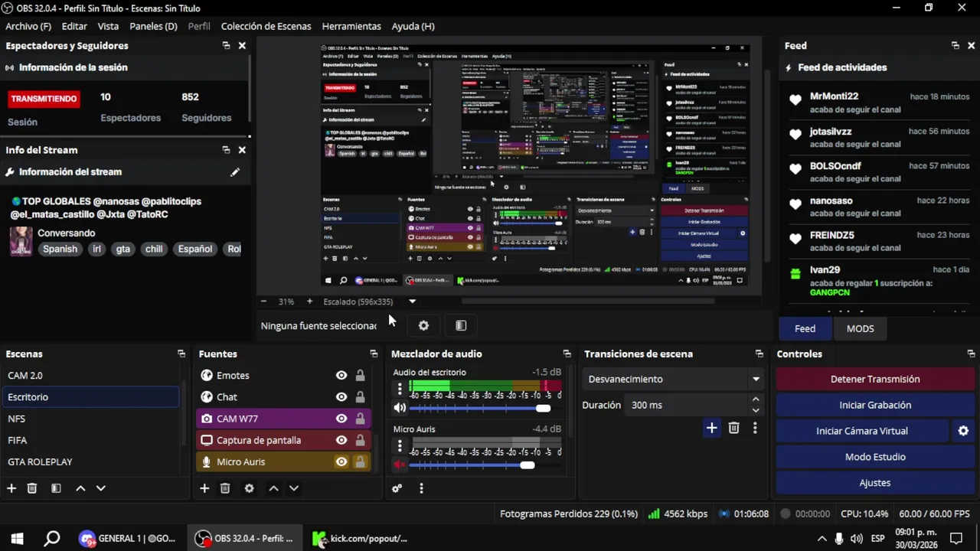
Task: Move the scene up in Escenas
Action: 80,488
